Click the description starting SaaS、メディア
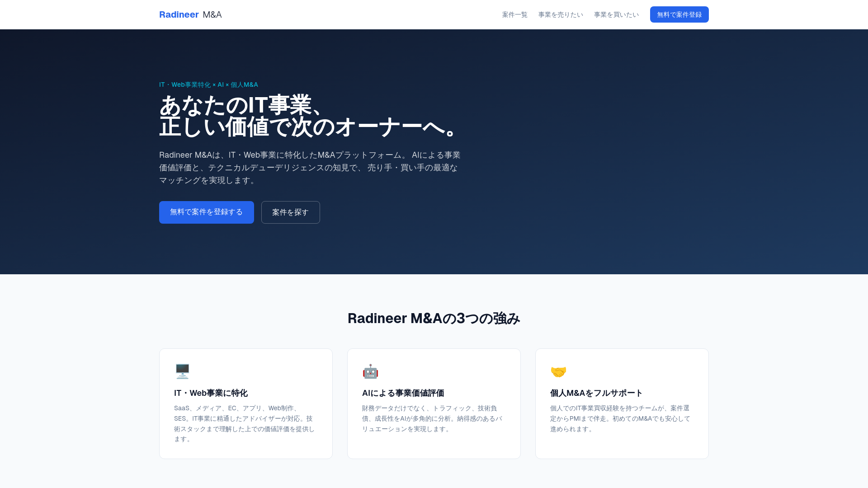 coord(245,423)
